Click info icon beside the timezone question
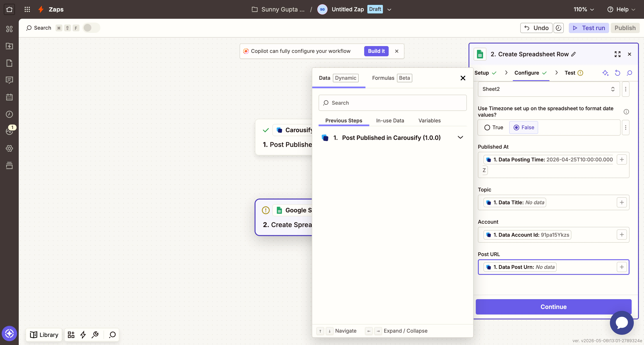The image size is (644, 345). point(626,112)
